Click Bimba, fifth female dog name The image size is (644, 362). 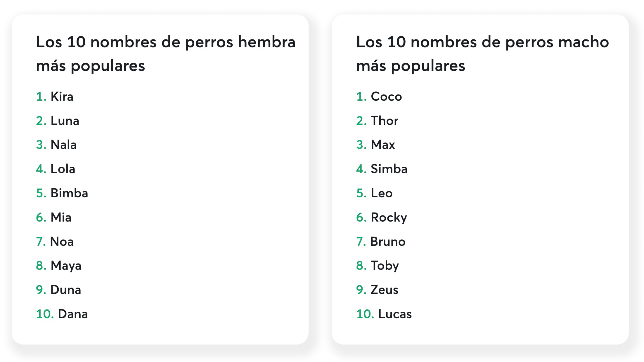click(69, 193)
